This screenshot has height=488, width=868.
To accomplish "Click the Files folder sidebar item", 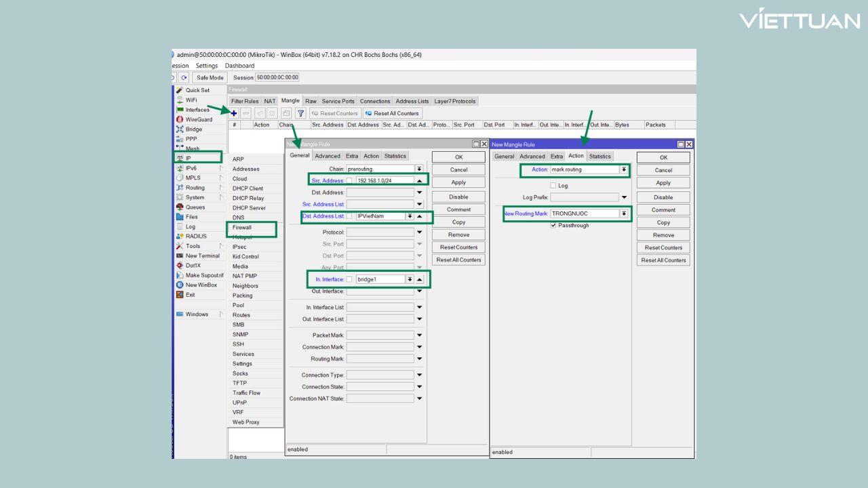I will tap(191, 217).
